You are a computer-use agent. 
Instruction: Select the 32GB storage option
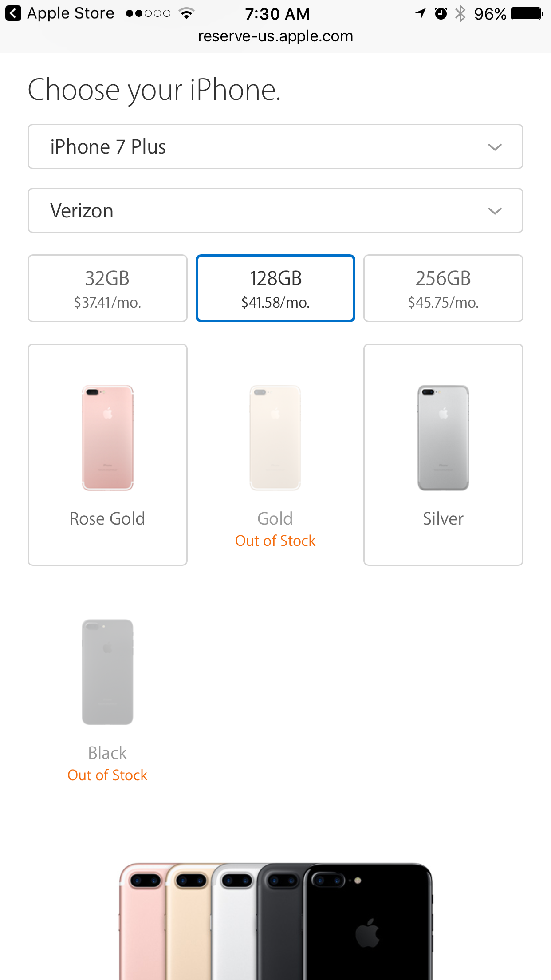tap(107, 288)
